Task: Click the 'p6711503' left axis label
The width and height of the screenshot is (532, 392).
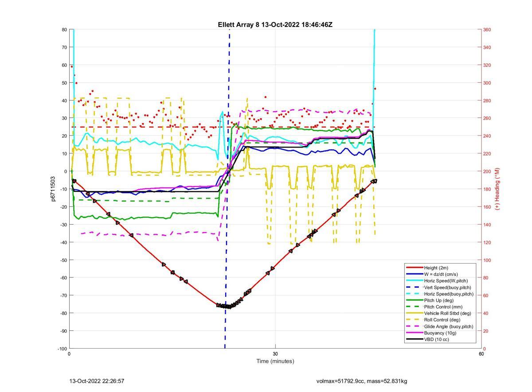Action: (53, 189)
